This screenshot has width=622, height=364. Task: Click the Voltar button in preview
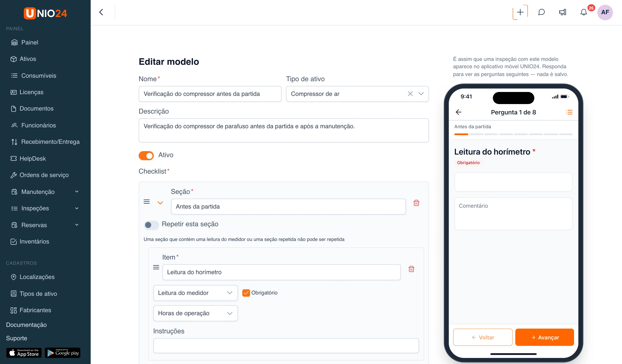tap(483, 337)
